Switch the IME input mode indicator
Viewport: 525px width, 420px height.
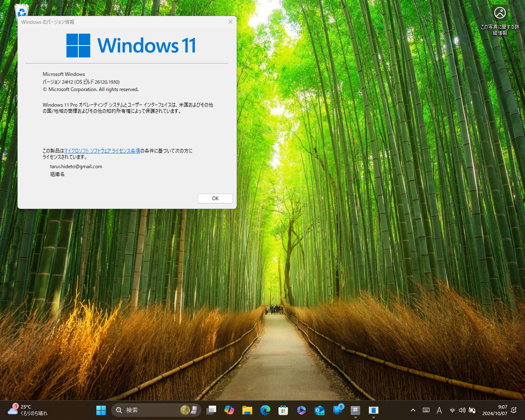pyautogui.click(x=439, y=410)
